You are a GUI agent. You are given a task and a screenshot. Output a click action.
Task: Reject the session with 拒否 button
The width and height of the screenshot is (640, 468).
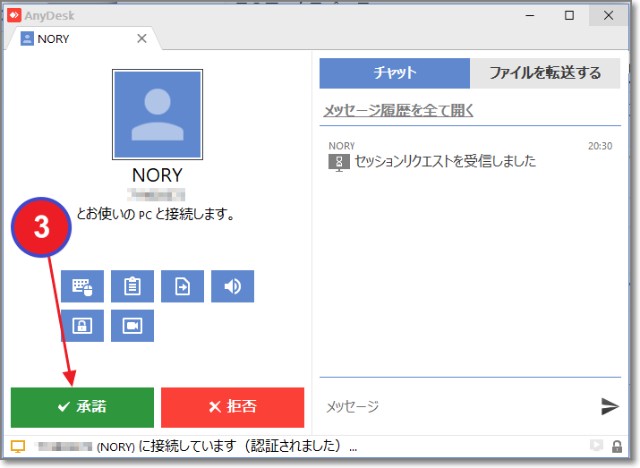pos(232,407)
